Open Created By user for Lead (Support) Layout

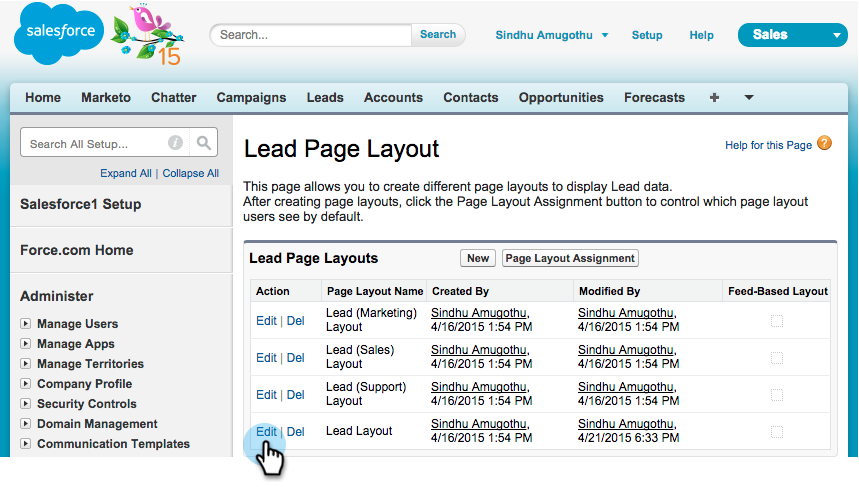click(x=479, y=387)
